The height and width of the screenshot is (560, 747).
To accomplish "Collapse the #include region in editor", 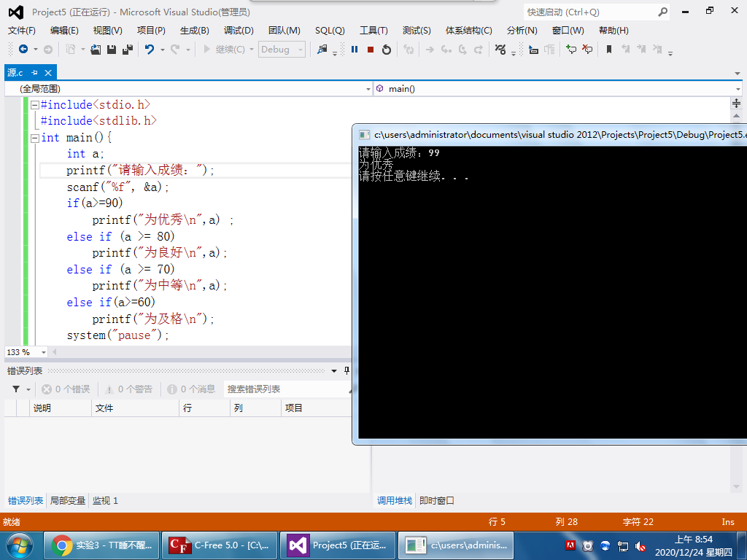I will 34,105.
